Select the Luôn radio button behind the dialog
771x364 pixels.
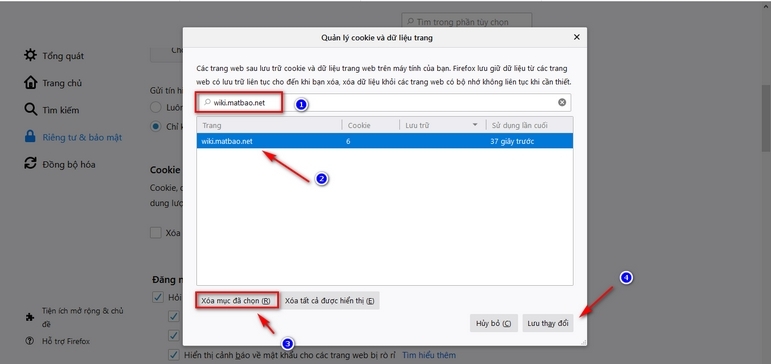[x=156, y=107]
